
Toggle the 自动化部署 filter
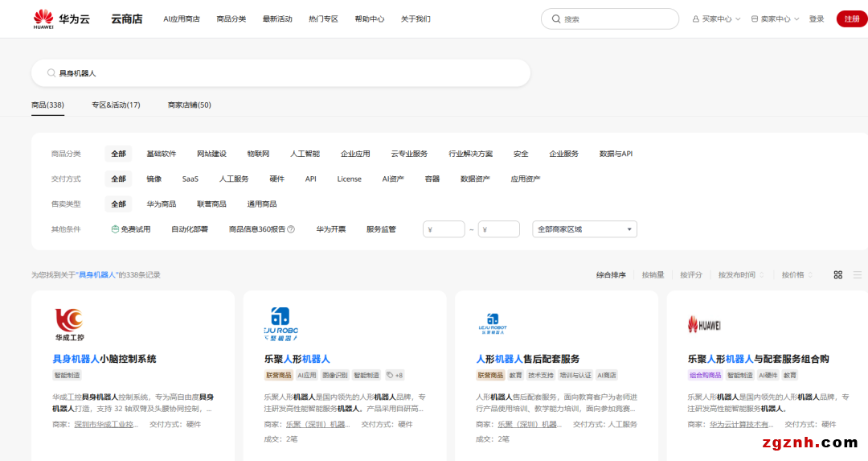coord(190,229)
